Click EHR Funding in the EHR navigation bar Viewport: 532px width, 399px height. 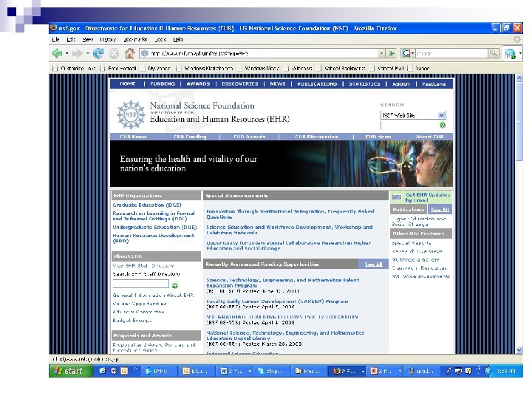click(x=190, y=137)
